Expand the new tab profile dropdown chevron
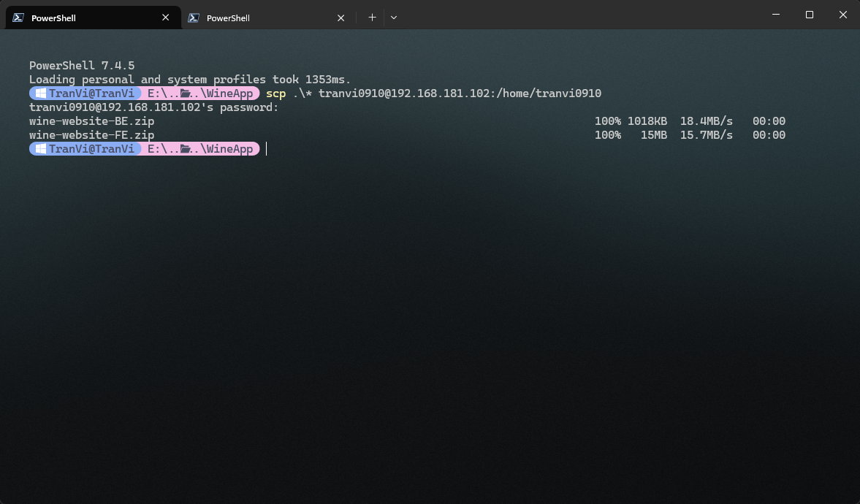 coord(394,18)
